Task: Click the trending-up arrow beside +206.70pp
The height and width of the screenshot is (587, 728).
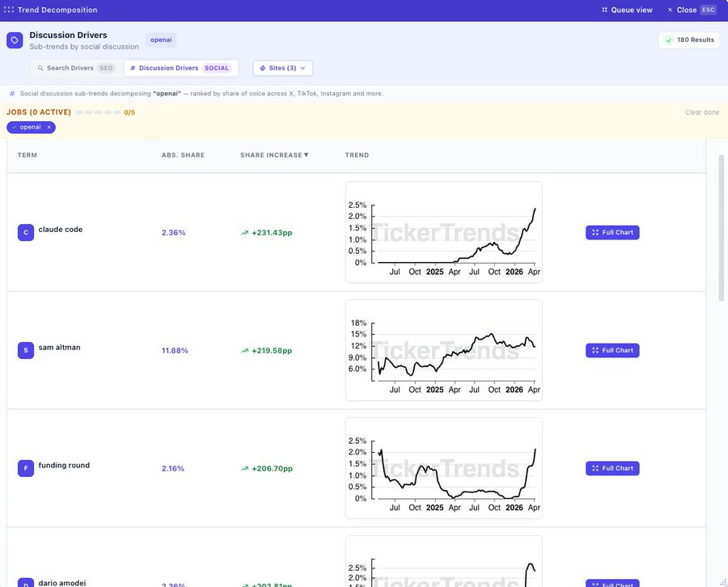Action: [244, 469]
